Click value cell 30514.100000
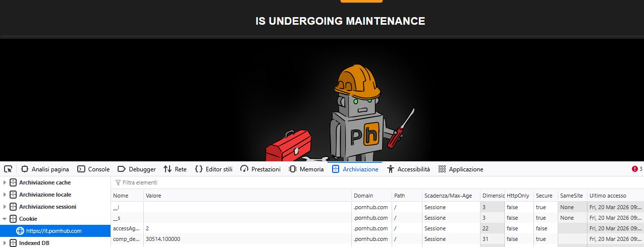Image resolution: width=644 pixels, height=247 pixels. 163,239
